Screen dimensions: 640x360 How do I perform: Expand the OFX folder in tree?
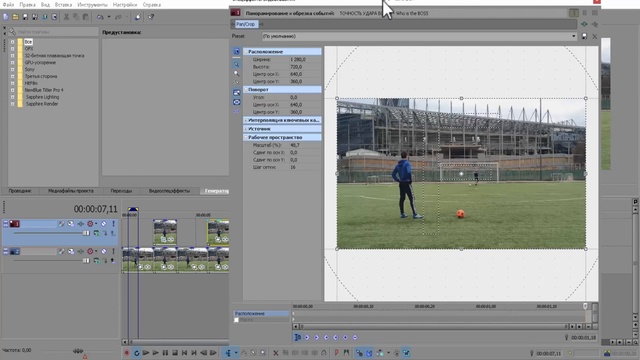[x=12, y=49]
